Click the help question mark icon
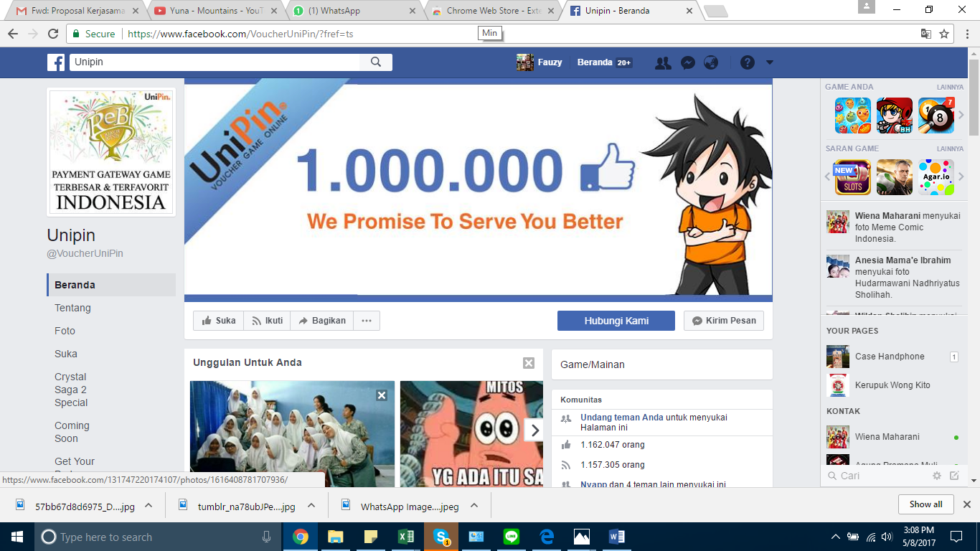Screen dimensions: 980x551 (x=748, y=62)
